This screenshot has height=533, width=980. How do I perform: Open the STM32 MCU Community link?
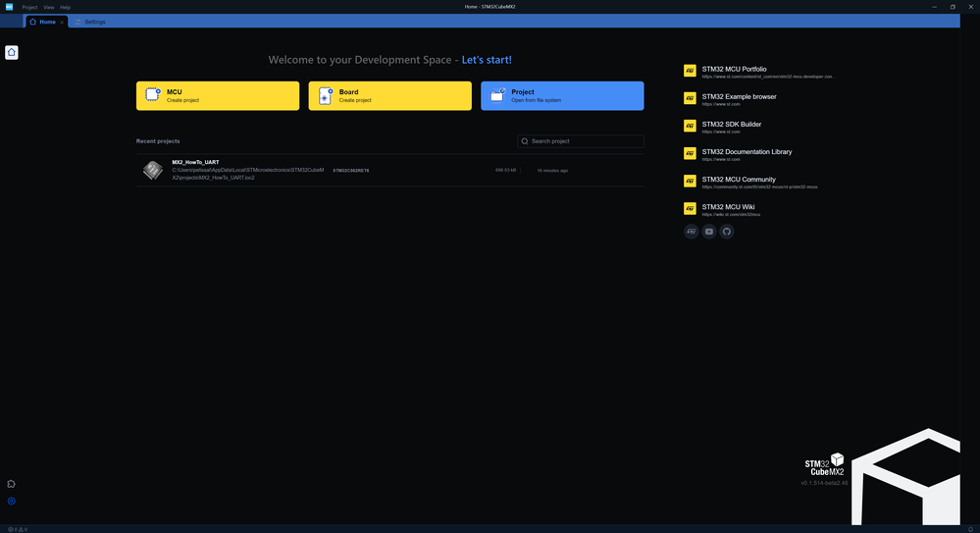pyautogui.click(x=739, y=179)
